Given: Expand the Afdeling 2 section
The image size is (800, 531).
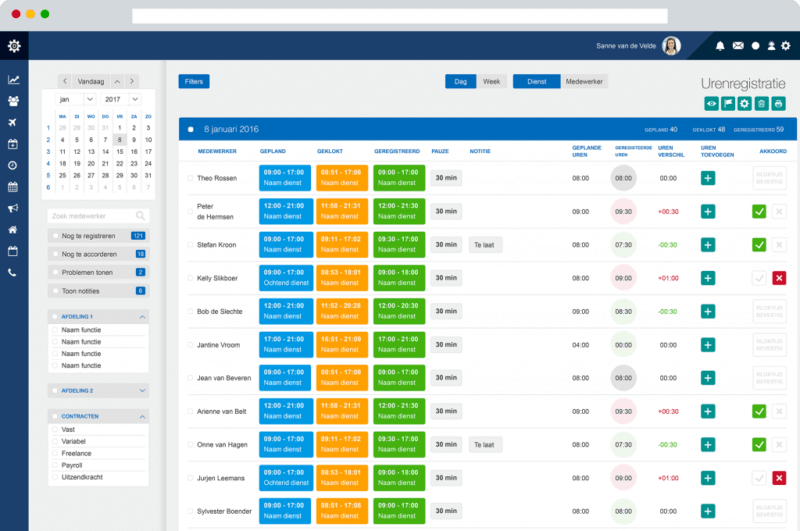Looking at the screenshot, I should click(142, 391).
